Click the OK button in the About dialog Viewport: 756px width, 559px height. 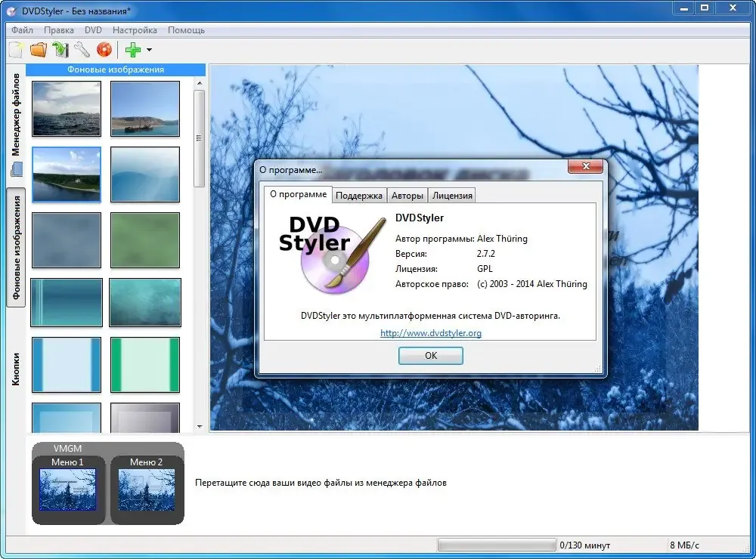[x=431, y=356]
